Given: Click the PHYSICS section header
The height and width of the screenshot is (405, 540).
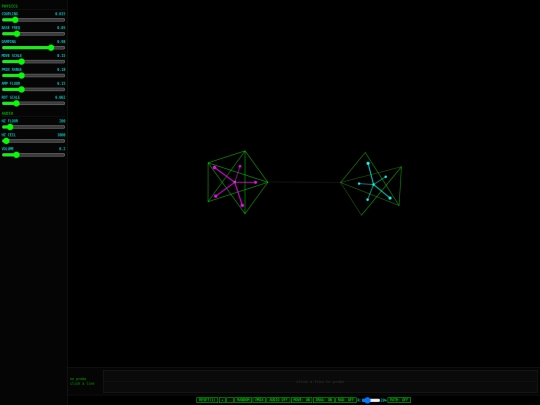Looking at the screenshot, I should tap(10, 6).
